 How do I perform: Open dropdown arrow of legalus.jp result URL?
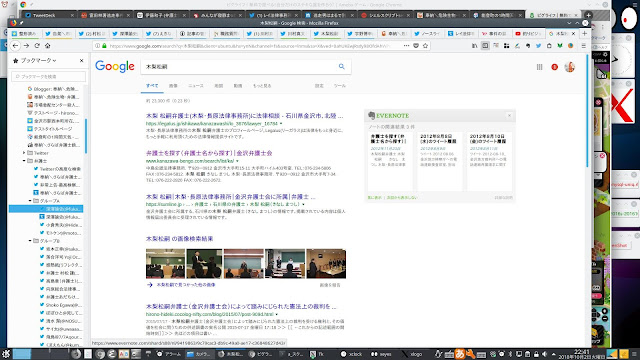(281, 123)
